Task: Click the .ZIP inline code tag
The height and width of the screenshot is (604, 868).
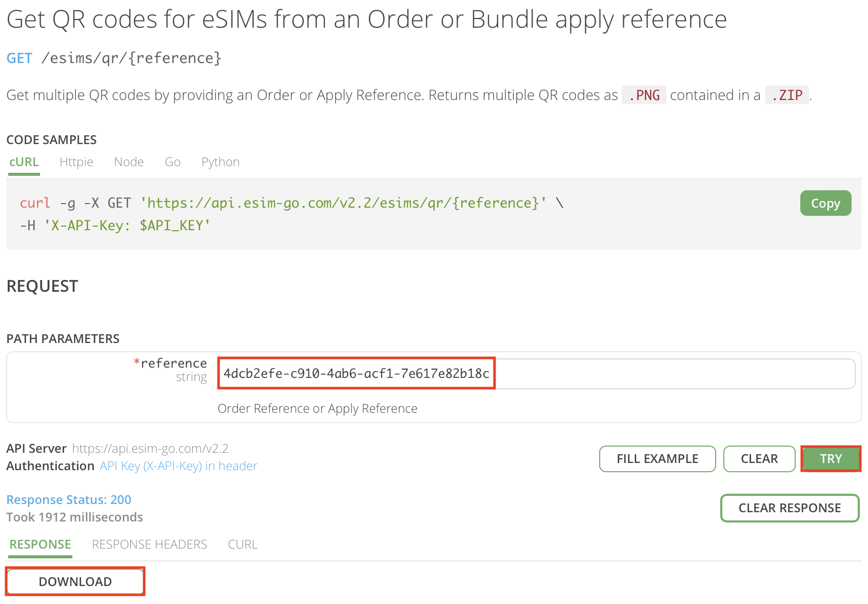Action: [787, 95]
